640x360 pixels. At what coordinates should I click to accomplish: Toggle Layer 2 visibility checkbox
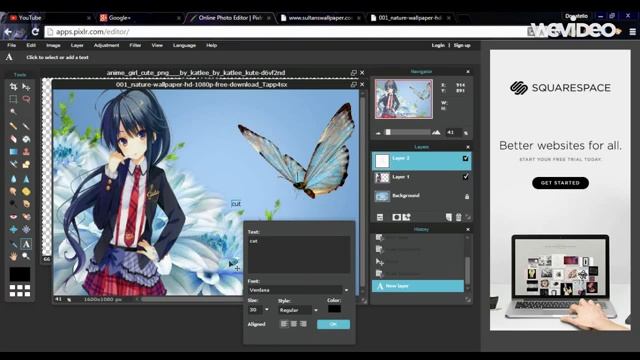[465, 158]
